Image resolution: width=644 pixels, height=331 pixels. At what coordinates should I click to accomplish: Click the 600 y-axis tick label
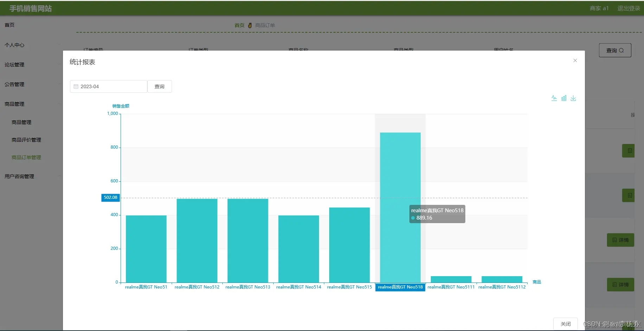click(x=114, y=181)
